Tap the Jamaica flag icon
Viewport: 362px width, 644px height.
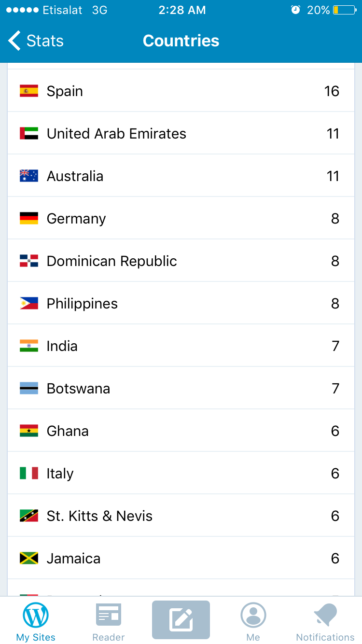29,558
